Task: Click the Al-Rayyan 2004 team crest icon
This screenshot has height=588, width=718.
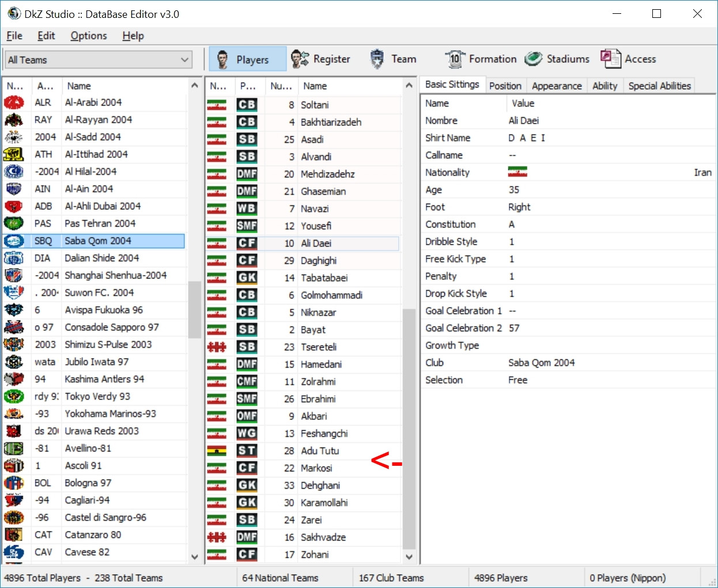Action: [x=14, y=120]
